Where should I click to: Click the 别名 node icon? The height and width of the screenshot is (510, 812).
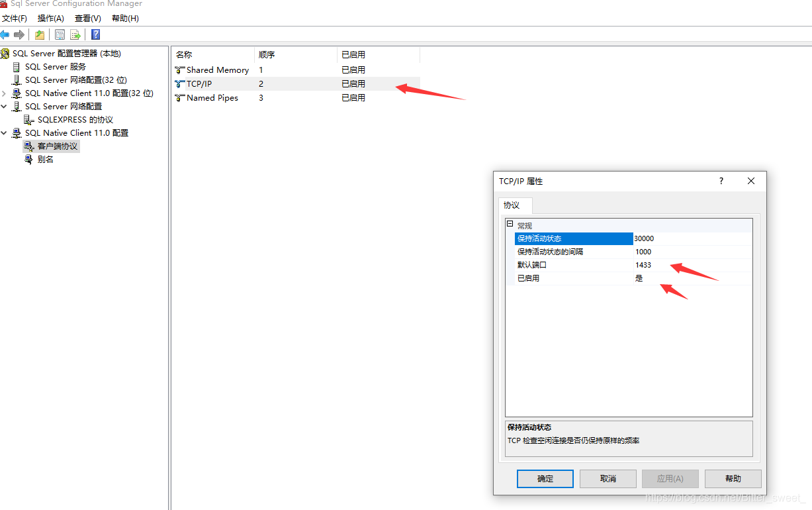tap(29, 160)
